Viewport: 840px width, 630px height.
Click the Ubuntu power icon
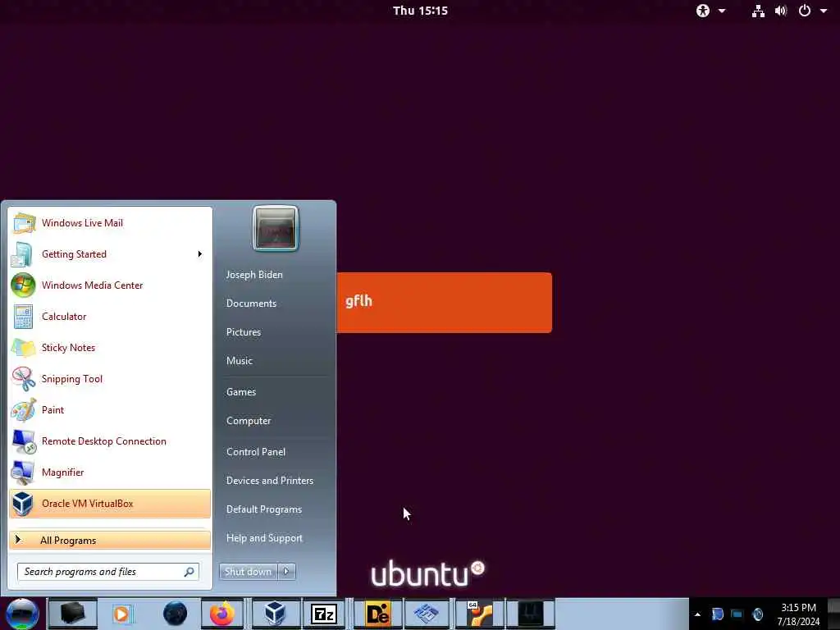[805, 11]
